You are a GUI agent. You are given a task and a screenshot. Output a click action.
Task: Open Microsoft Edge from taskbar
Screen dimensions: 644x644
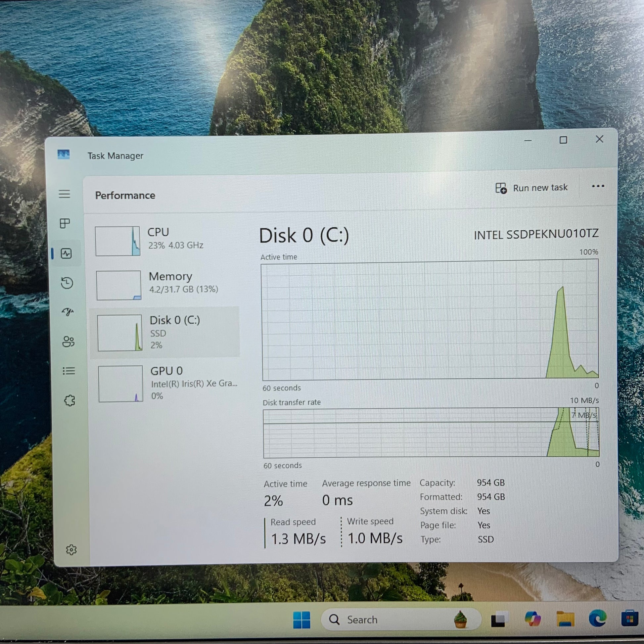(x=597, y=619)
